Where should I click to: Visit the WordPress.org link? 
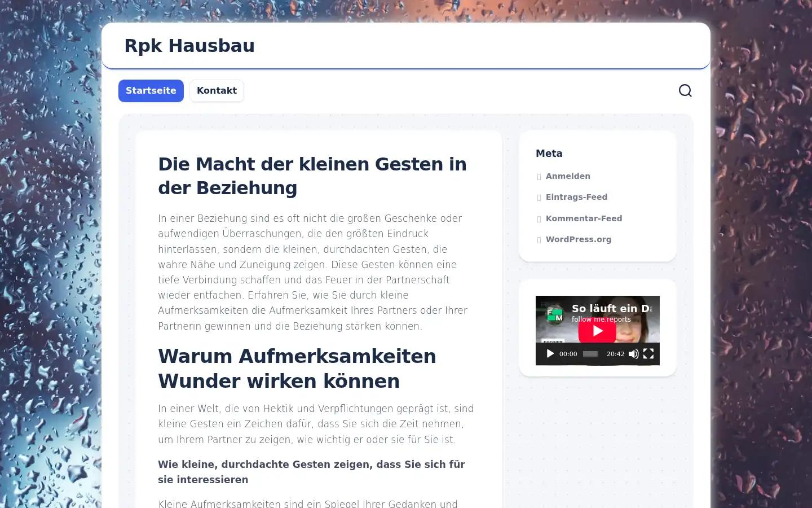tap(579, 239)
